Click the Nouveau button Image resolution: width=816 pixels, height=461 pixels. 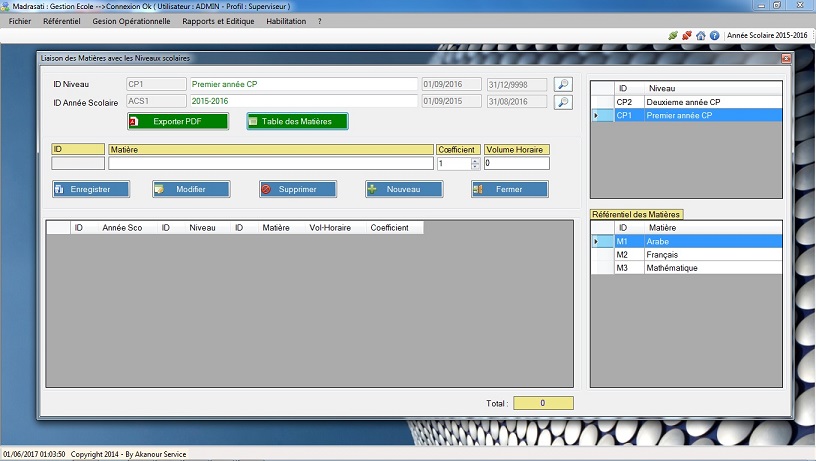click(x=404, y=189)
